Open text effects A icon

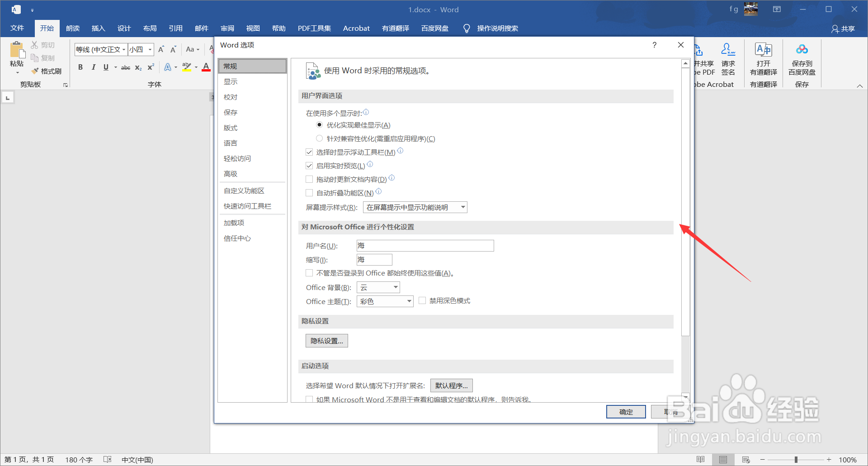pyautogui.click(x=168, y=67)
